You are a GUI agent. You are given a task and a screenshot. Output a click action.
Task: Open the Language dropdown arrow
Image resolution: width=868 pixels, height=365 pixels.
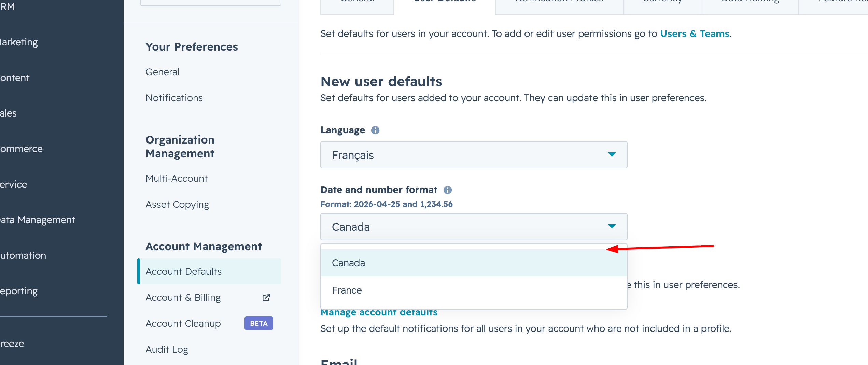click(x=612, y=155)
